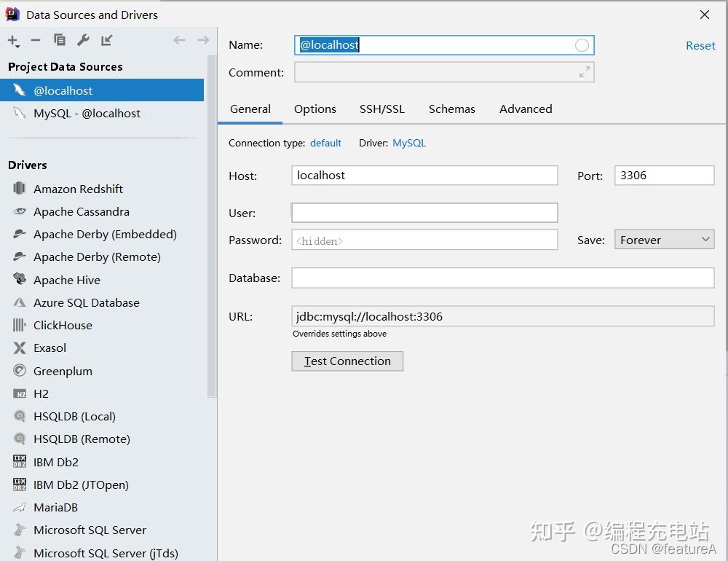Click the Make Global import icon

tap(107, 40)
